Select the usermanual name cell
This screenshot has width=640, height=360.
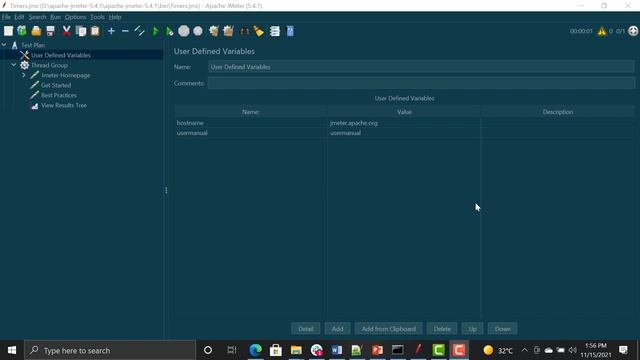point(251,133)
